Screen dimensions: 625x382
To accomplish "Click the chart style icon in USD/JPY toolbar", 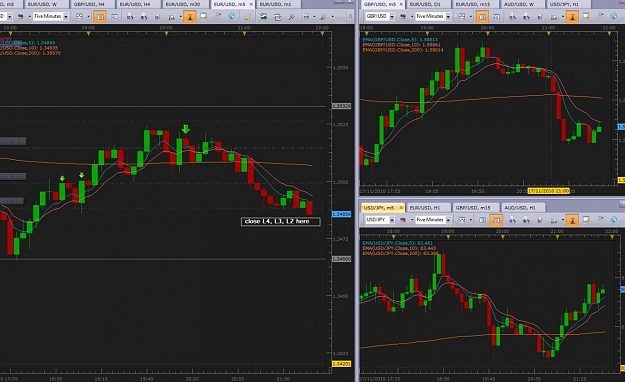I will click(462, 220).
